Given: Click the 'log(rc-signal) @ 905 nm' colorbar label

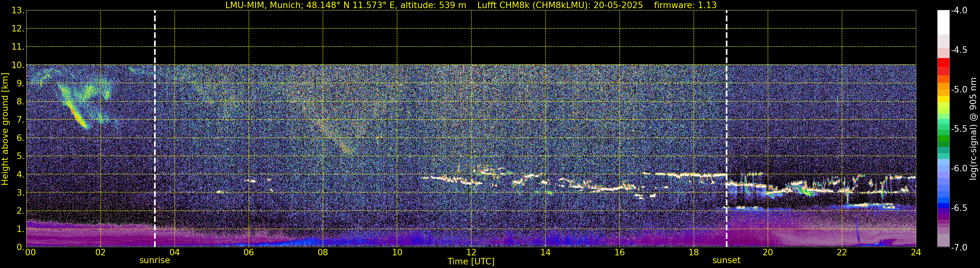Looking at the screenshot, I should pos(973,129).
